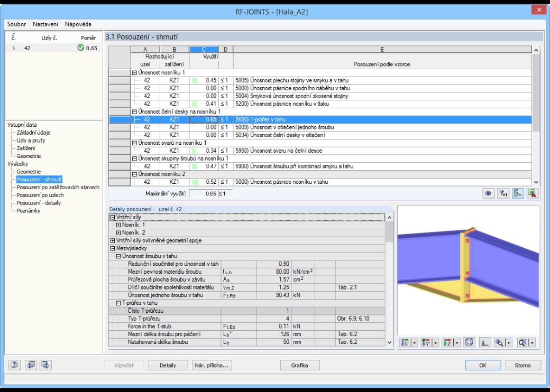Open Poznámky in navigator
The image size is (550, 392).
coord(29,211)
